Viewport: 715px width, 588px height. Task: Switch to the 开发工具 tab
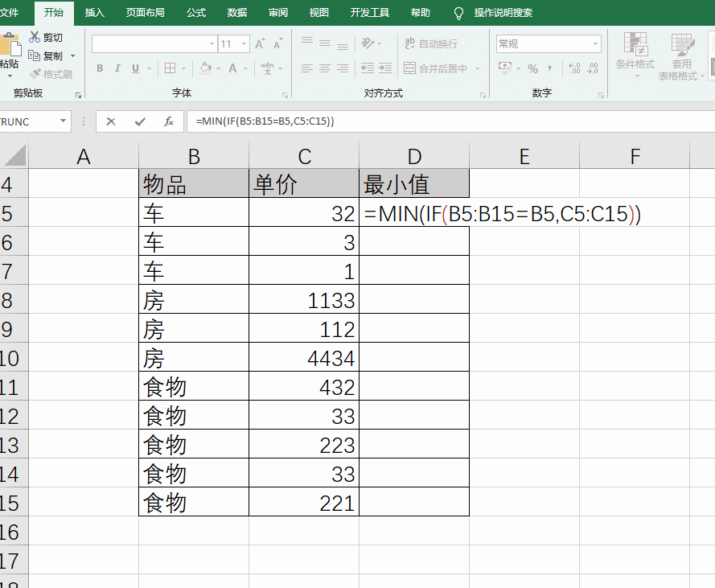point(370,13)
